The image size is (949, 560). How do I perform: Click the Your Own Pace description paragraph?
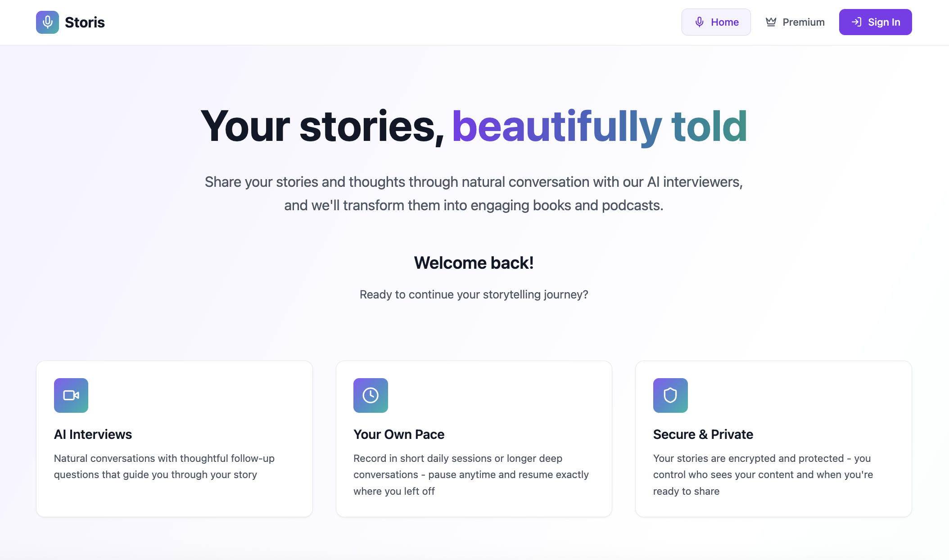pyautogui.click(x=471, y=474)
